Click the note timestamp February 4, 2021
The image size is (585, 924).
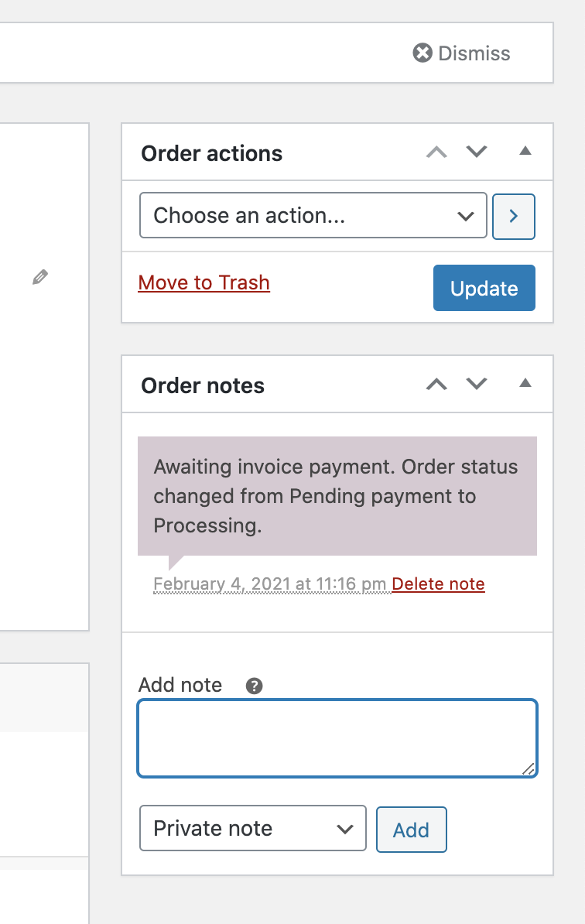[270, 584]
